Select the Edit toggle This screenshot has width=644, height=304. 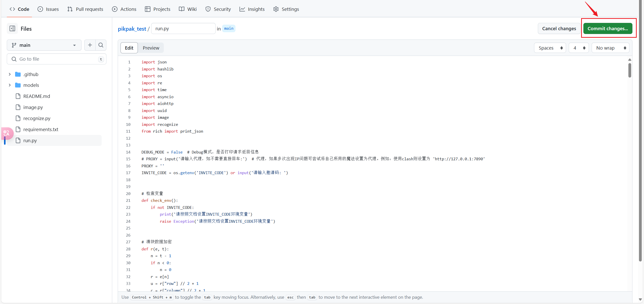click(129, 48)
